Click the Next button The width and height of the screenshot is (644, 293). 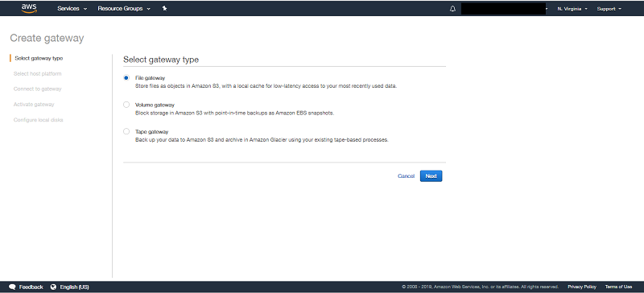click(431, 176)
